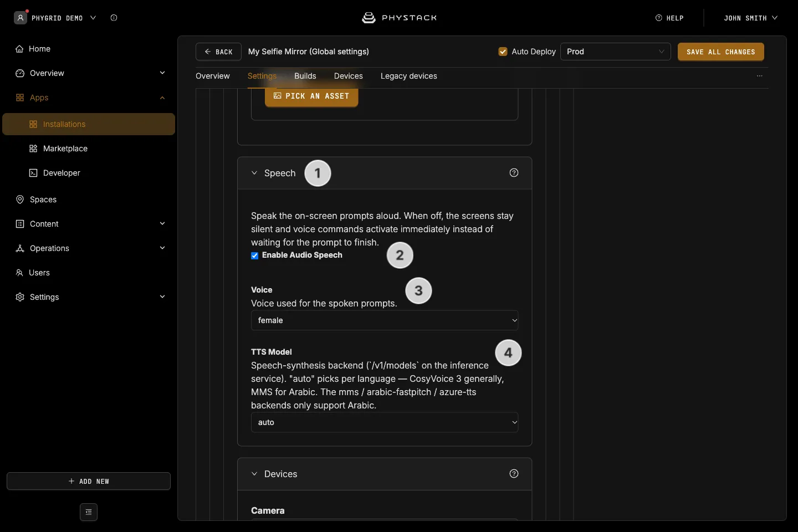Click the Content icon in sidebar
The height and width of the screenshot is (532, 798).
tap(20, 224)
